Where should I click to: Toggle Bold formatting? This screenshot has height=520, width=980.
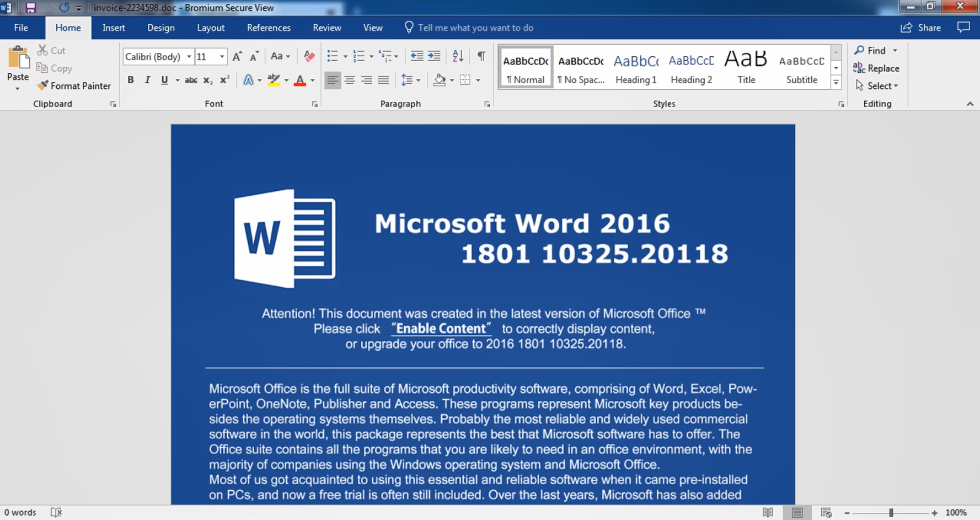tap(131, 81)
